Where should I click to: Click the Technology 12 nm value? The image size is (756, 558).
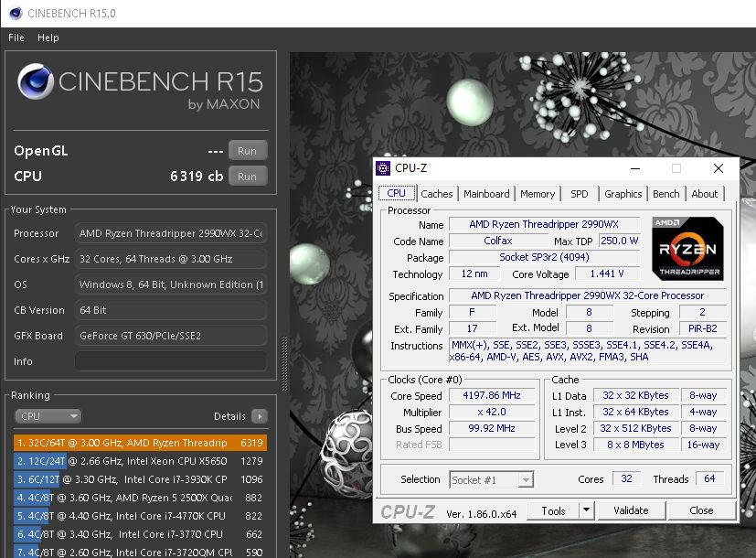474,274
